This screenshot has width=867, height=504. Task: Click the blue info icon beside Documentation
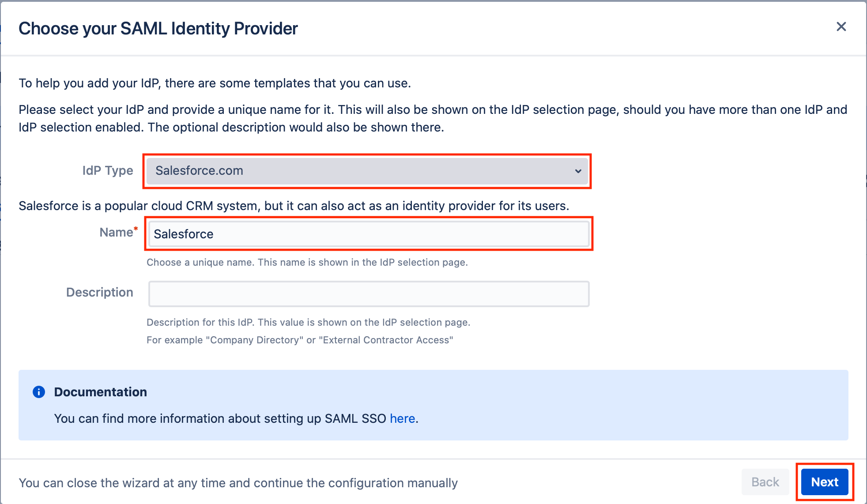click(39, 392)
